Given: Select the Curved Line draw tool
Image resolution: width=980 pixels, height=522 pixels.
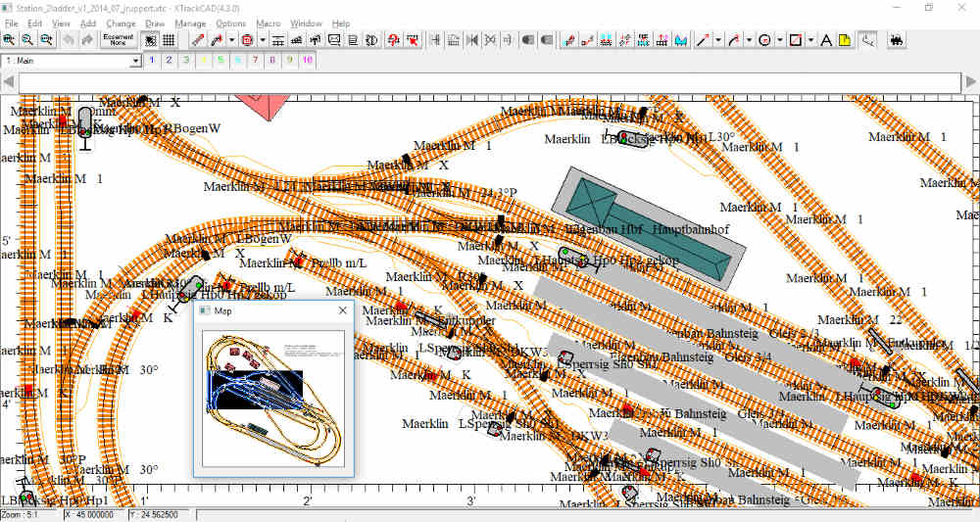Looking at the screenshot, I should pyautogui.click(x=734, y=40).
